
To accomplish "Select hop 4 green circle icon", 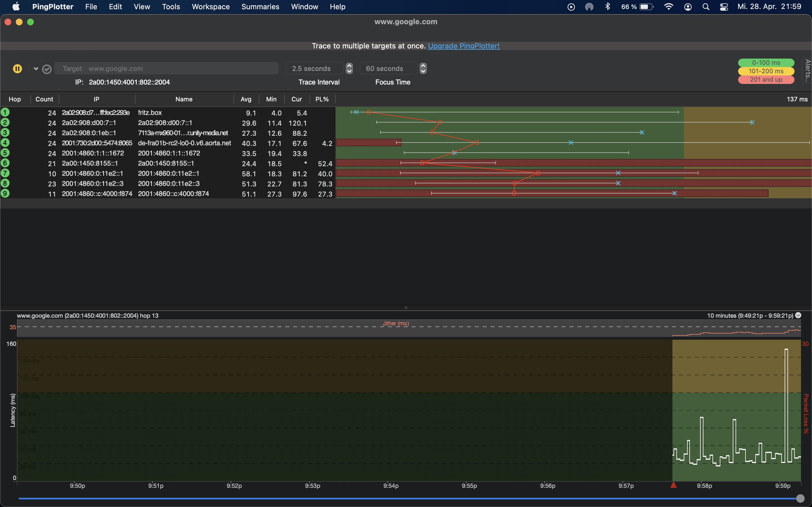I will (5, 143).
